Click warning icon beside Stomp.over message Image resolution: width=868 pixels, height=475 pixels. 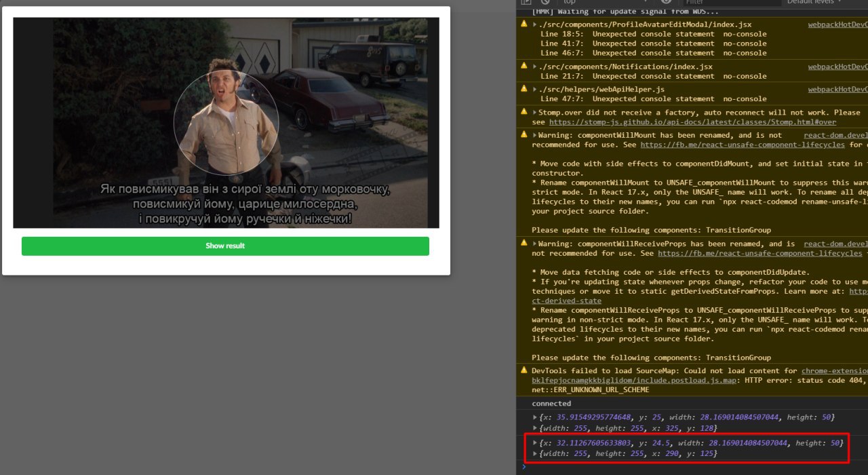pyautogui.click(x=524, y=112)
